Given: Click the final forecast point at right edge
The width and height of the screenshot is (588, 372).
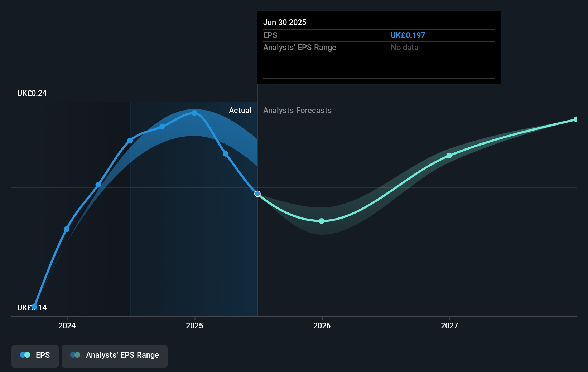Looking at the screenshot, I should point(576,119).
